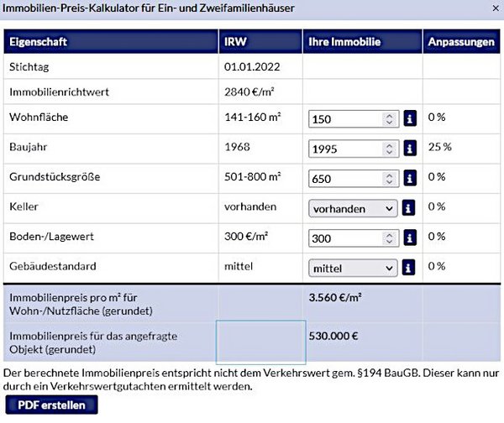Select the IRW range 141-160 m²
The image size is (504, 423).
coord(253,117)
